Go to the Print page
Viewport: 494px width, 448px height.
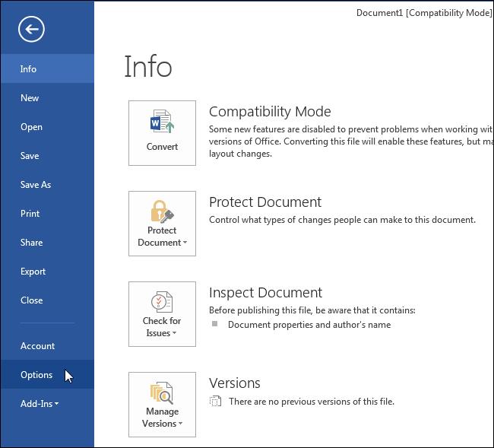point(47,214)
